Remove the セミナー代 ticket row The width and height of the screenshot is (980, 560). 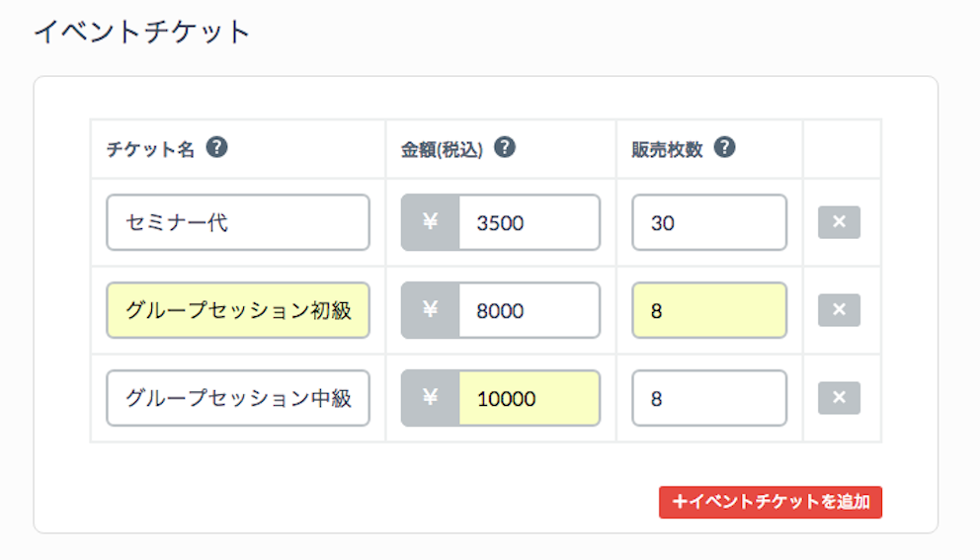pyautogui.click(x=839, y=222)
